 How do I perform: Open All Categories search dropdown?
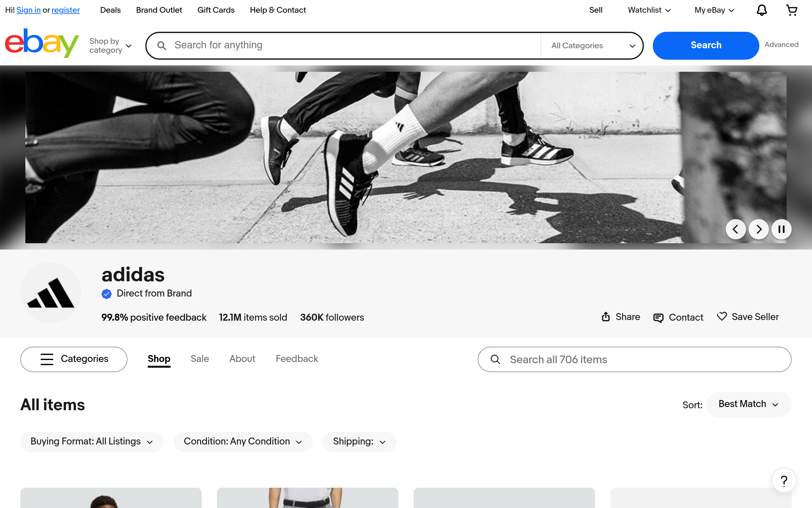592,46
